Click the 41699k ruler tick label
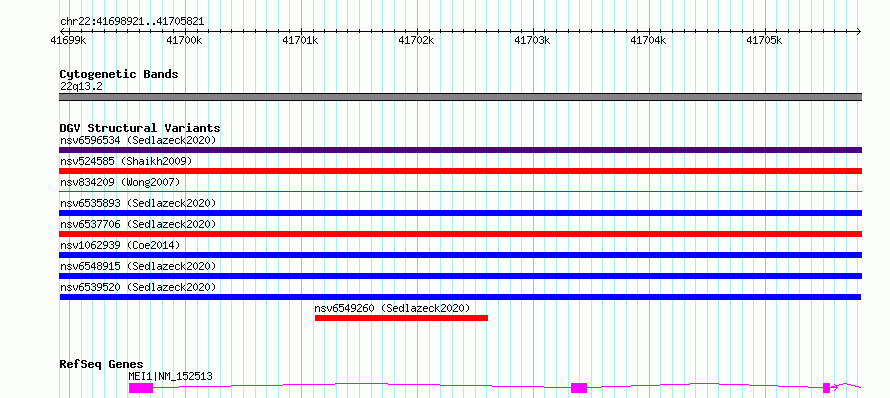This screenshot has height=398, width=890. 68,40
